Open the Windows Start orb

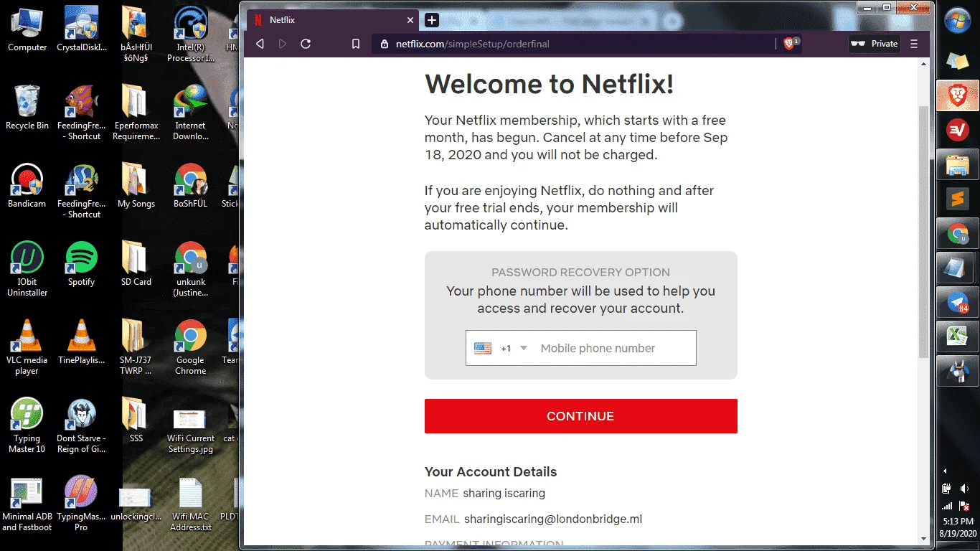(958, 21)
